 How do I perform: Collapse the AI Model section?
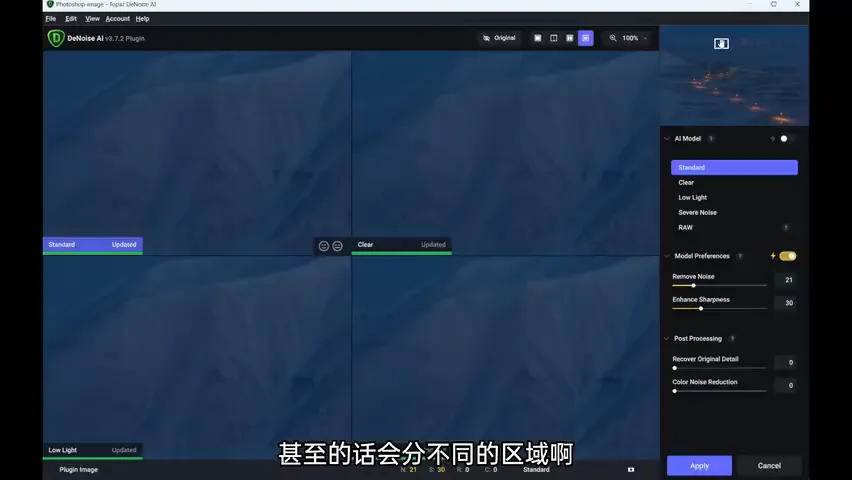667,139
